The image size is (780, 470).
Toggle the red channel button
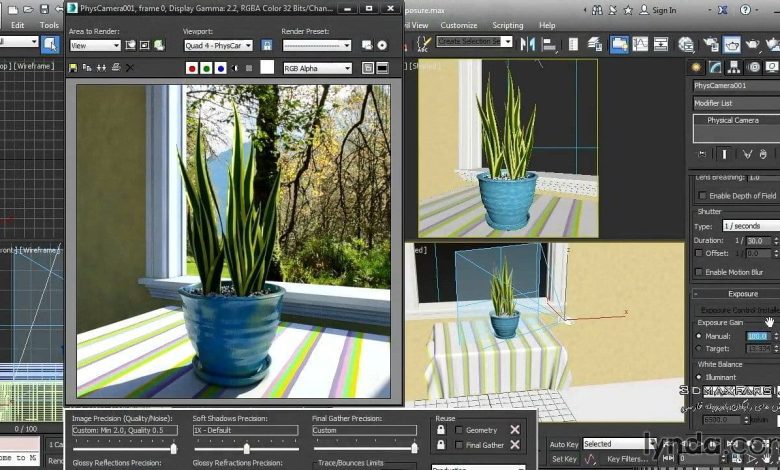[191, 68]
